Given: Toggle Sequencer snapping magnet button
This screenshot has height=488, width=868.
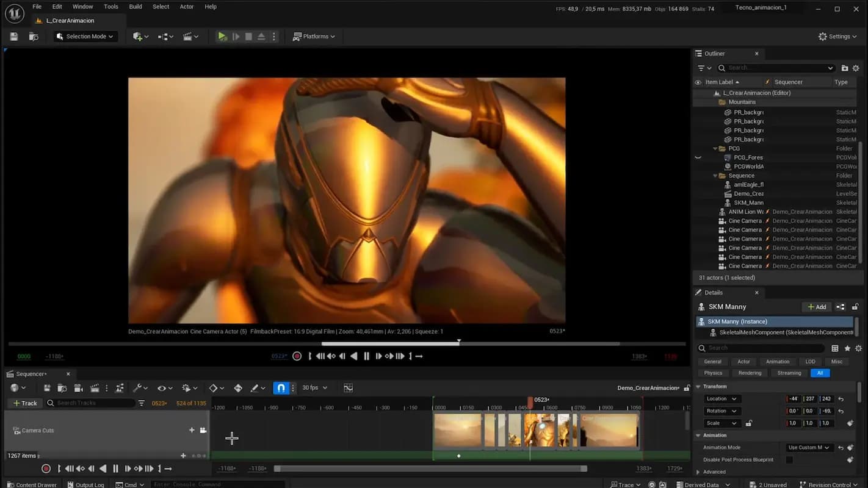Looking at the screenshot, I should click(x=281, y=388).
